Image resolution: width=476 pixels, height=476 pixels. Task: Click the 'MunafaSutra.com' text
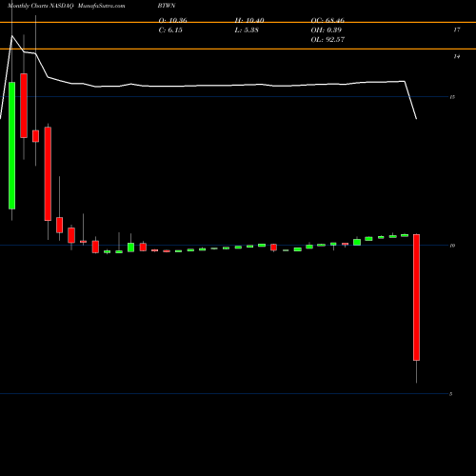click(x=101, y=6)
